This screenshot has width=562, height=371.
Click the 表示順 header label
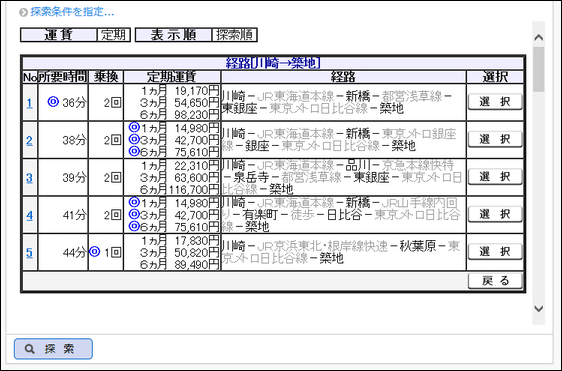tap(173, 35)
